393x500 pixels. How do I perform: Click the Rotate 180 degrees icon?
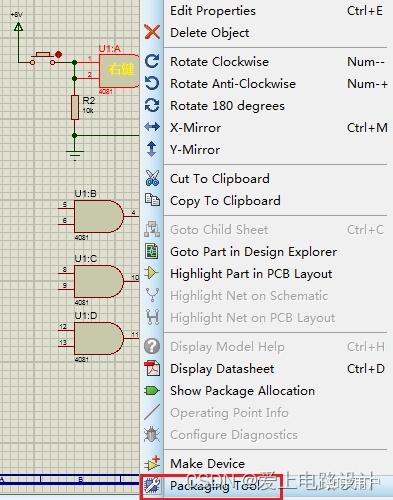152,105
